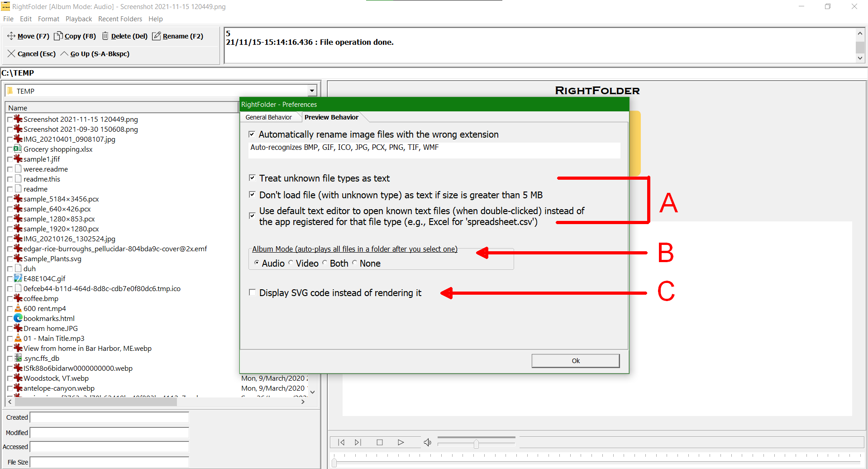The height and width of the screenshot is (469, 868).
Task: Click the Cancel (Esc) button
Action: [x=32, y=54]
